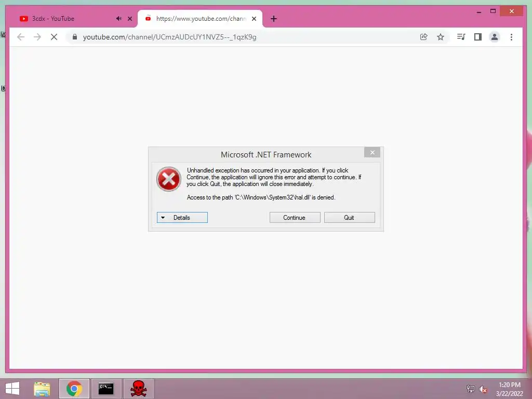
Task: Open File Explorer from taskbar
Action: tap(42, 389)
